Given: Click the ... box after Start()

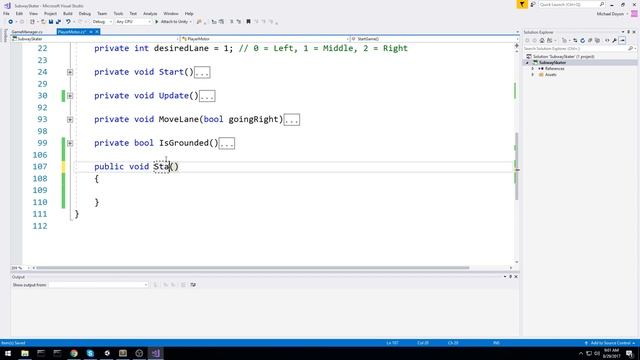Looking at the screenshot, I should [202, 73].
